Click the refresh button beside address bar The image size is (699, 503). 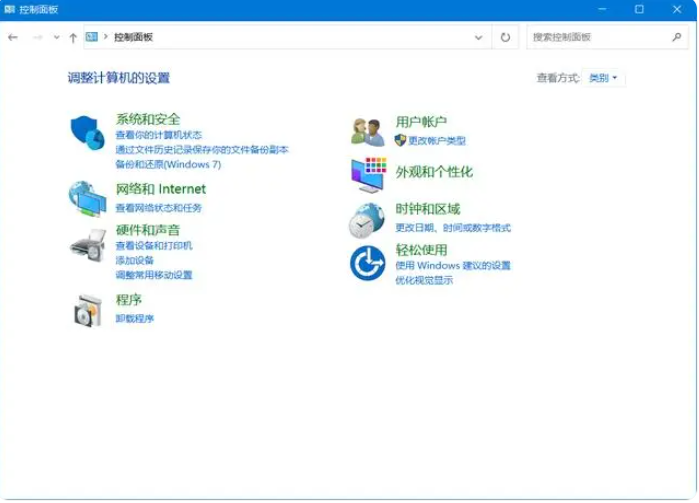pos(505,37)
